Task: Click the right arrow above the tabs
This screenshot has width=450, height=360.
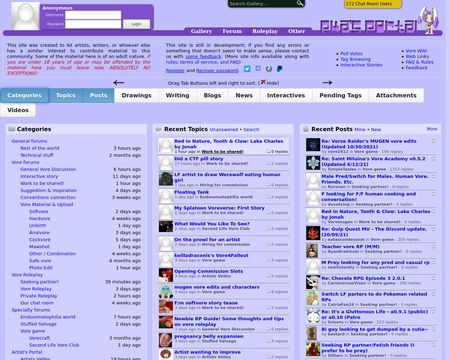Action: tap(327, 82)
